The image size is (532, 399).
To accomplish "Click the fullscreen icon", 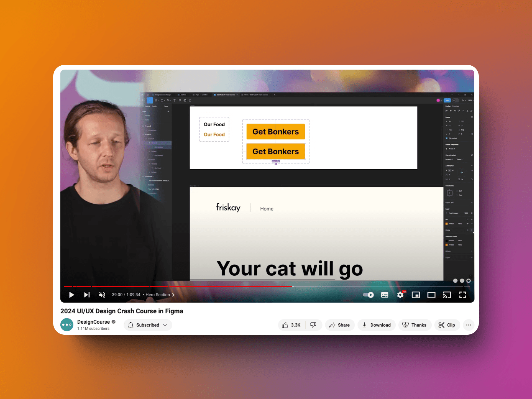I will [462, 294].
